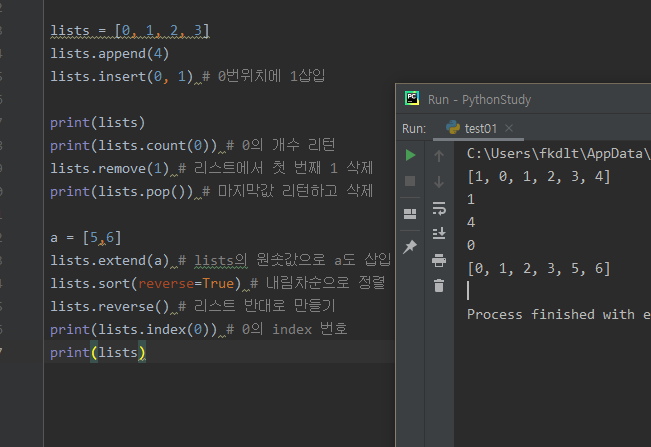Clear console with trash can icon

439,286
